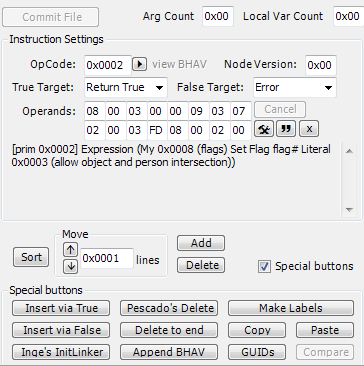
Task: Click the Make Labels button
Action: 291,308
